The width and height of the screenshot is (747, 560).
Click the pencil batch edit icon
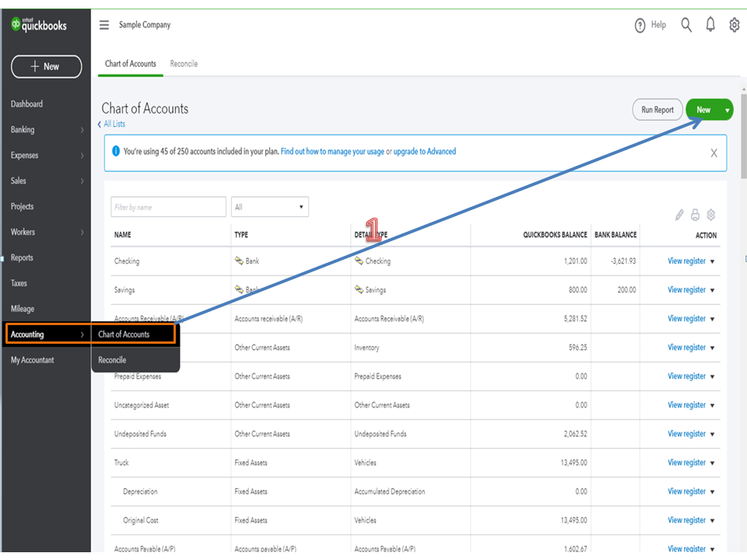tap(679, 215)
